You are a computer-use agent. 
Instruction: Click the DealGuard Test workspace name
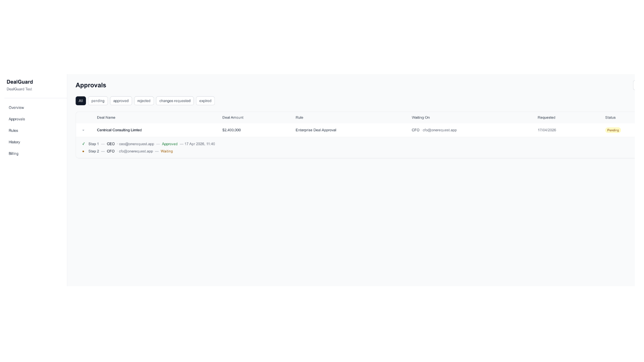click(x=19, y=89)
